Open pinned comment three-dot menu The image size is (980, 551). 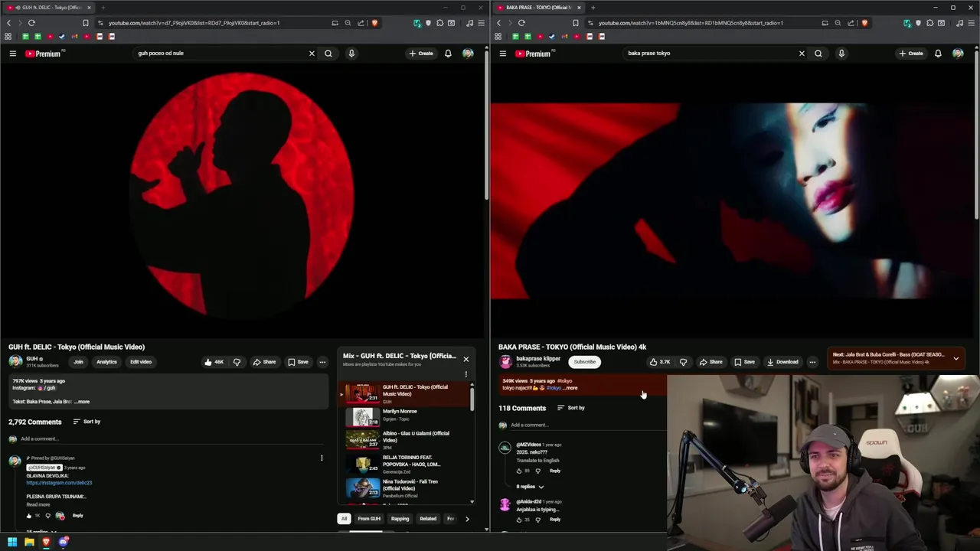click(x=322, y=458)
